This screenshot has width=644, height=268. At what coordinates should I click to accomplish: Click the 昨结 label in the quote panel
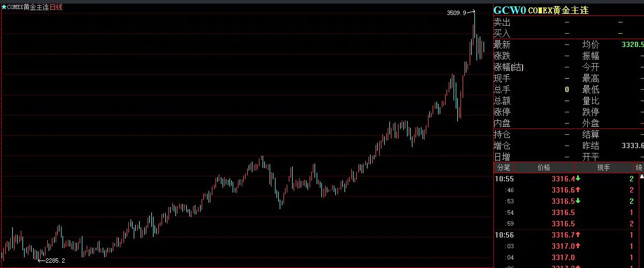click(591, 146)
